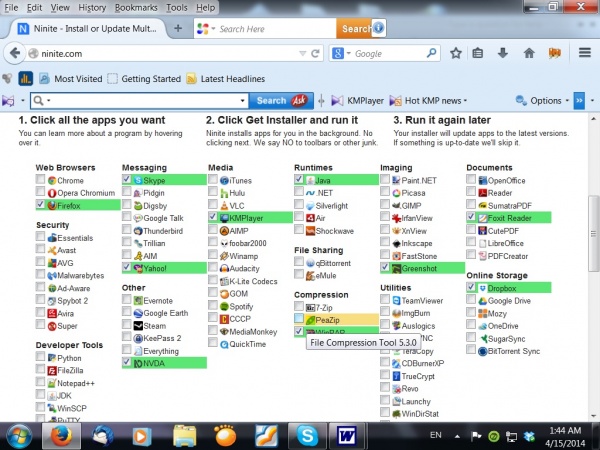Open the Firefox hamburger menu
This screenshot has height=450, width=600.
[x=585, y=52]
